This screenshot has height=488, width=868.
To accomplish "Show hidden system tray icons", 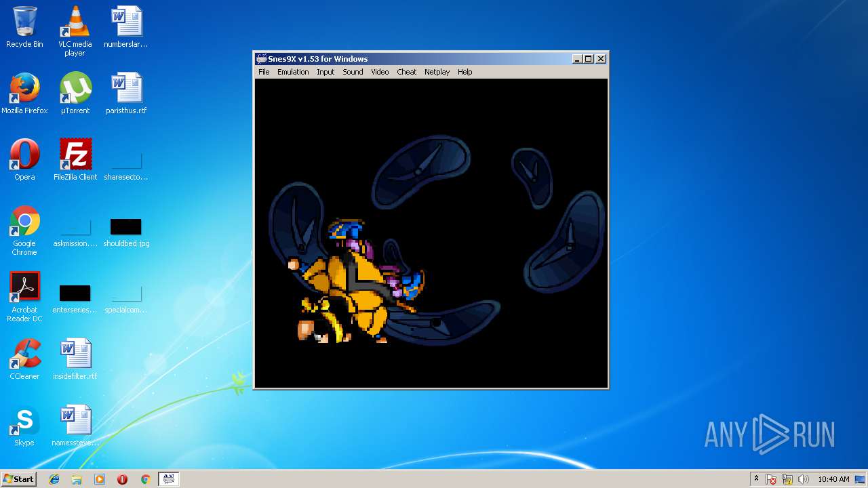I will point(756,479).
